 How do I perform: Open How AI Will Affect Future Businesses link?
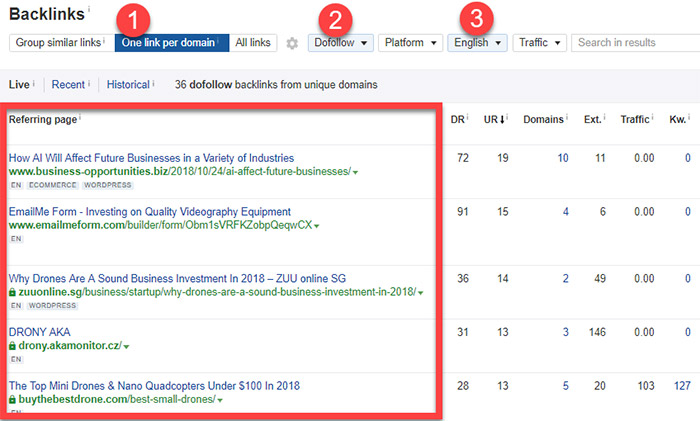tap(151, 158)
